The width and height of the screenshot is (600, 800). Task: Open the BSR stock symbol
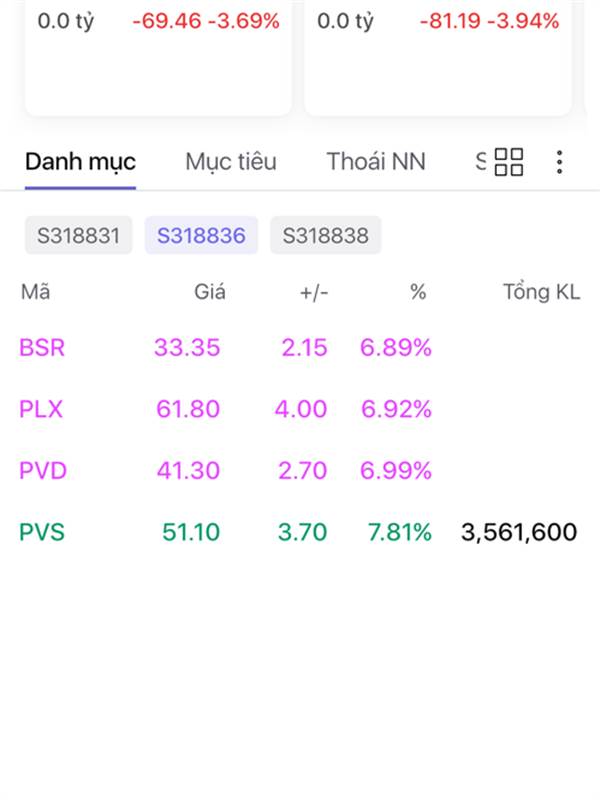(42, 348)
